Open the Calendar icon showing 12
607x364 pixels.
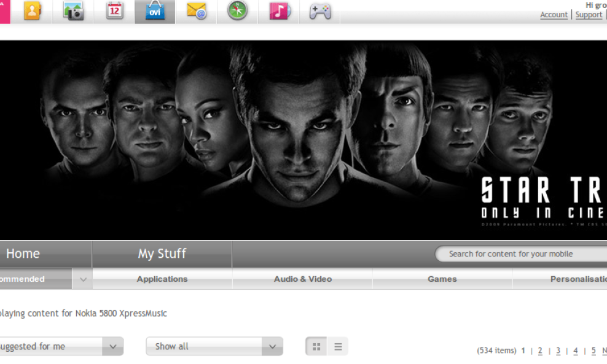[x=114, y=11]
